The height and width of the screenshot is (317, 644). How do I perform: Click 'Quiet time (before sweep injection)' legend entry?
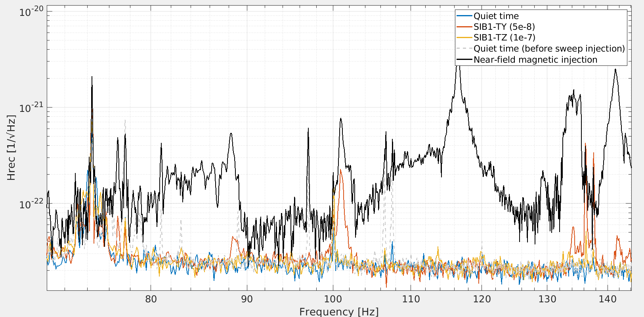[x=549, y=48]
